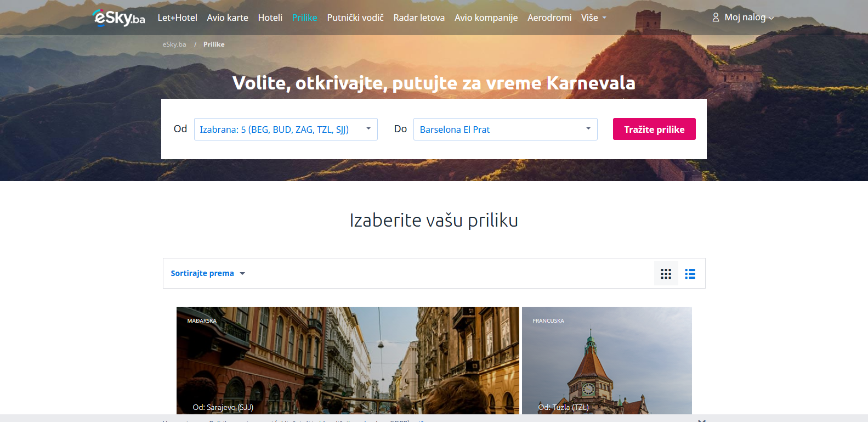
Task: Click the Od: Sarajevo (SJJ) label
Action: pos(223,407)
